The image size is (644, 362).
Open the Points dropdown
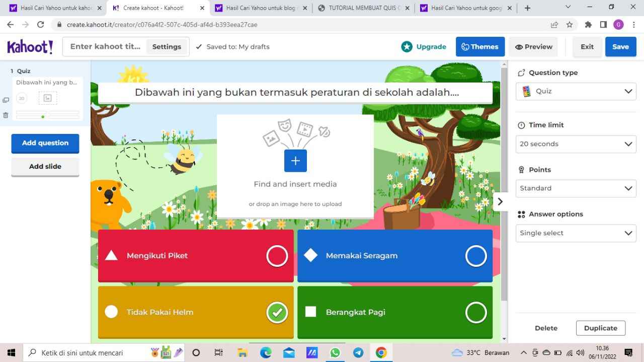576,188
